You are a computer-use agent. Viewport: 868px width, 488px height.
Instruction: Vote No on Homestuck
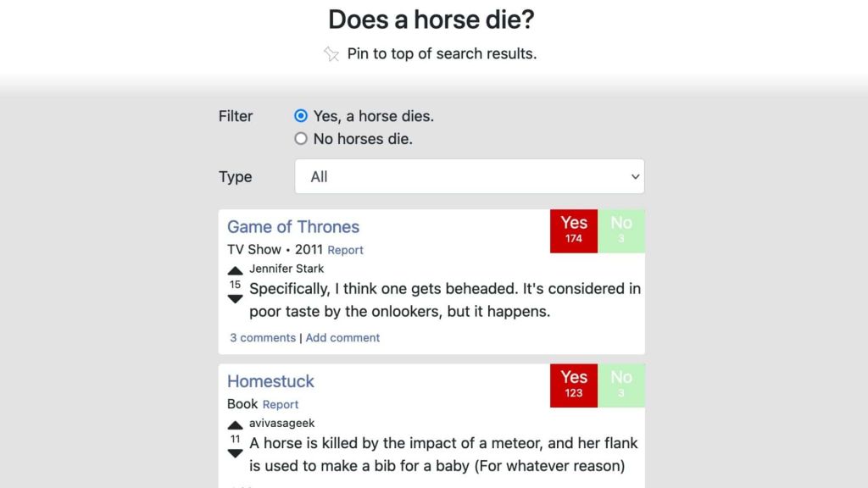tap(621, 385)
